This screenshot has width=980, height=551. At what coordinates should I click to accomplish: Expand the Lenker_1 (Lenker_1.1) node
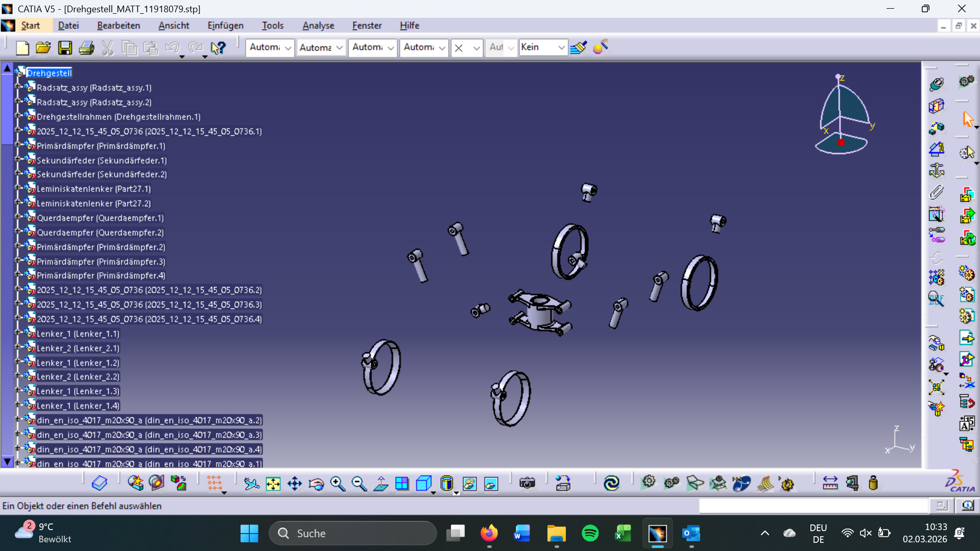(18, 333)
